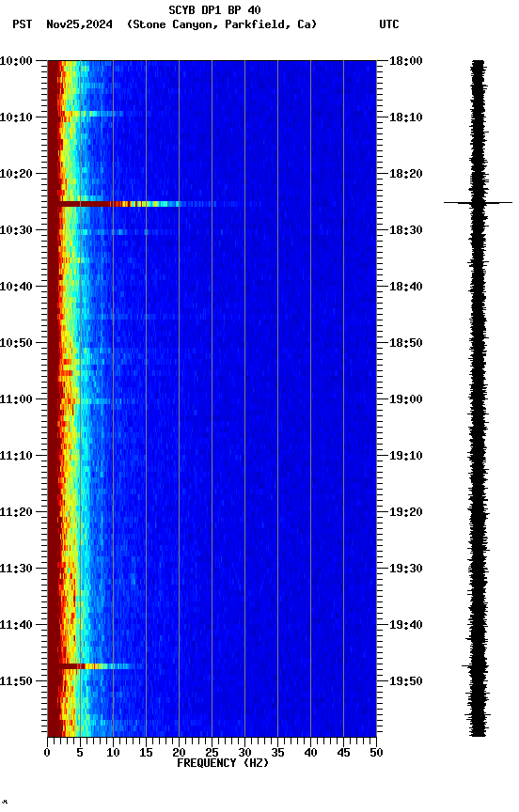The height and width of the screenshot is (812, 519).
Task: Click the '18:50' UTC time label
Action: coord(406,343)
